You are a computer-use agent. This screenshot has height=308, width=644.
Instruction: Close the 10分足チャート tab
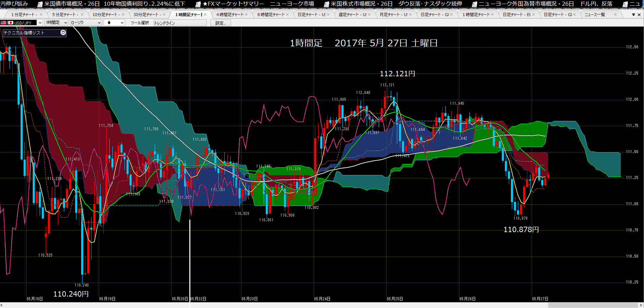(x=123, y=14)
